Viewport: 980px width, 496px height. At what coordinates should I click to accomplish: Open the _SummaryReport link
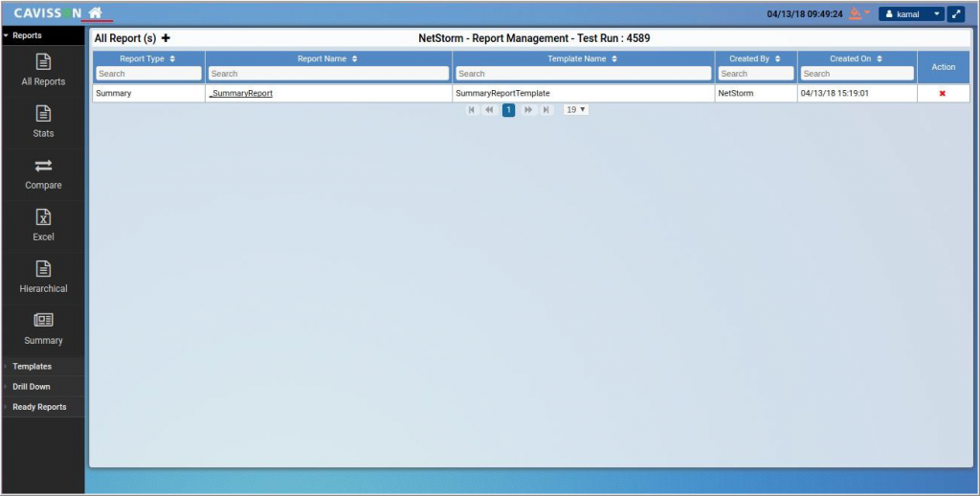(x=241, y=93)
